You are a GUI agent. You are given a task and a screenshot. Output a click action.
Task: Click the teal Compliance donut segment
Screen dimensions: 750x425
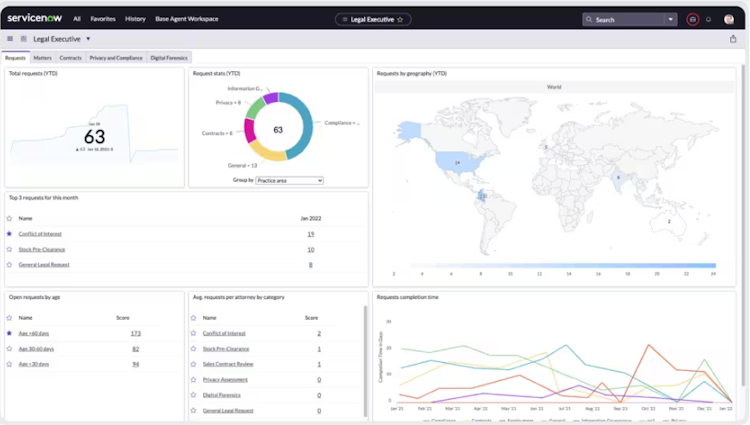[302, 125]
